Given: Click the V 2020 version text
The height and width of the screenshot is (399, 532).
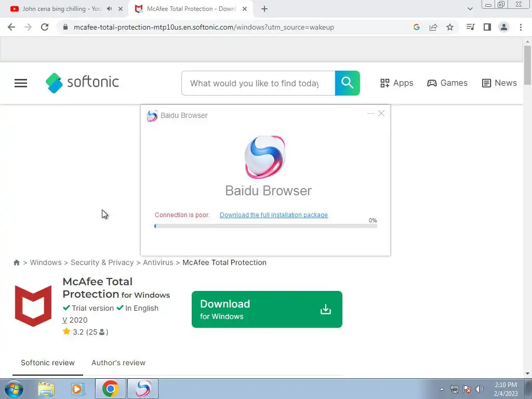Looking at the screenshot, I should (75, 320).
